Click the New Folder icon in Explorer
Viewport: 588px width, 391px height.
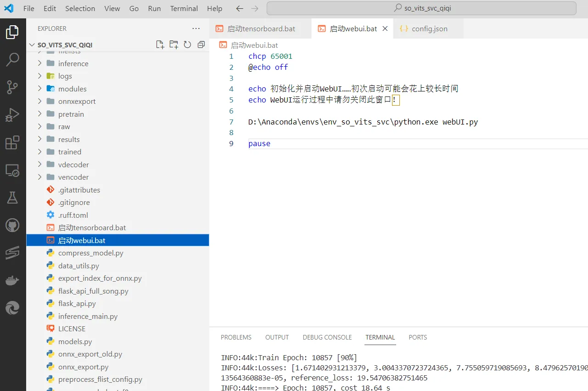174,45
